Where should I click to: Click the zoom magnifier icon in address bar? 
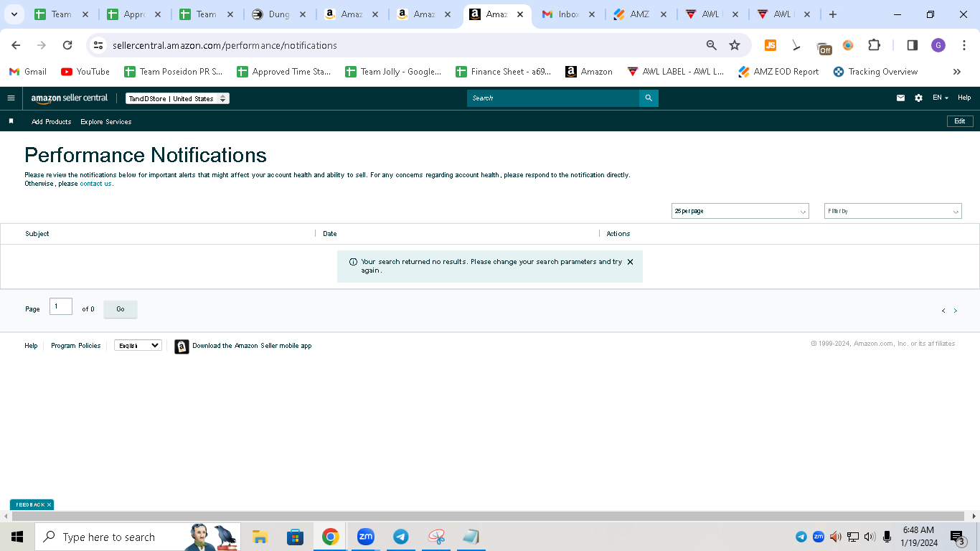tap(712, 45)
